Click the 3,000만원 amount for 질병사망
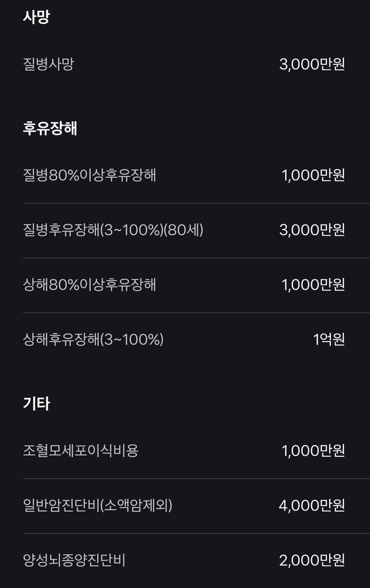Image resolution: width=370 pixels, height=588 pixels. point(312,64)
